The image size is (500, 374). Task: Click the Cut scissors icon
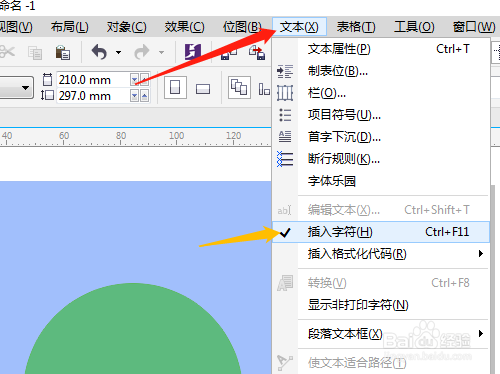(x=7, y=52)
